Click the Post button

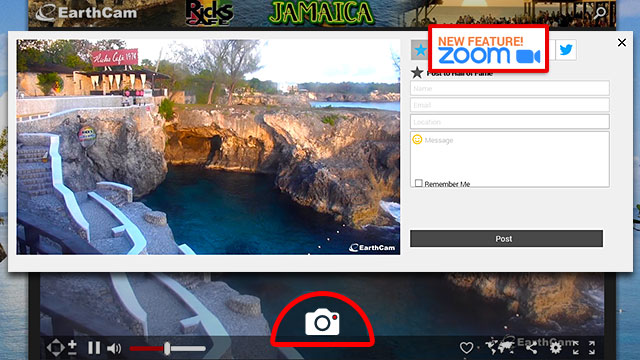pos(506,239)
